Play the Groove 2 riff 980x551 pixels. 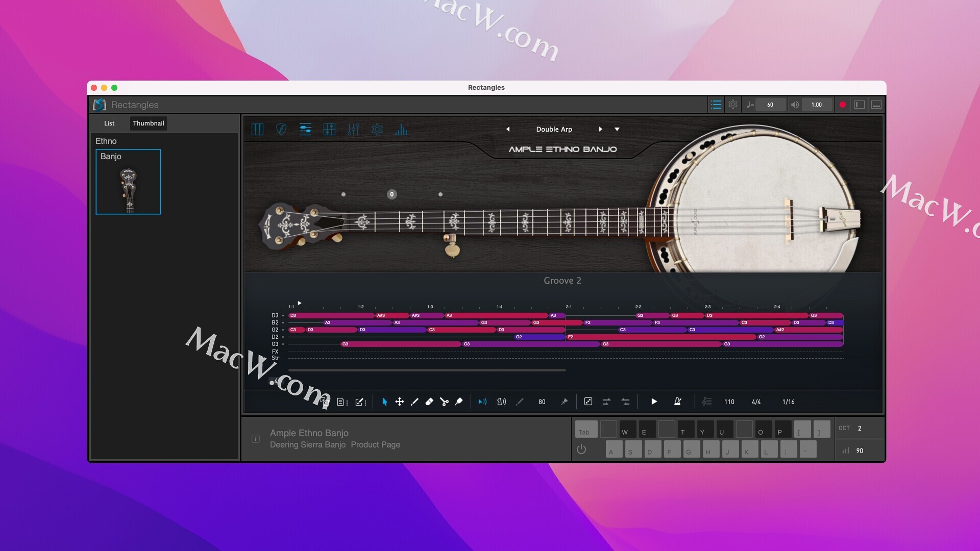click(654, 402)
